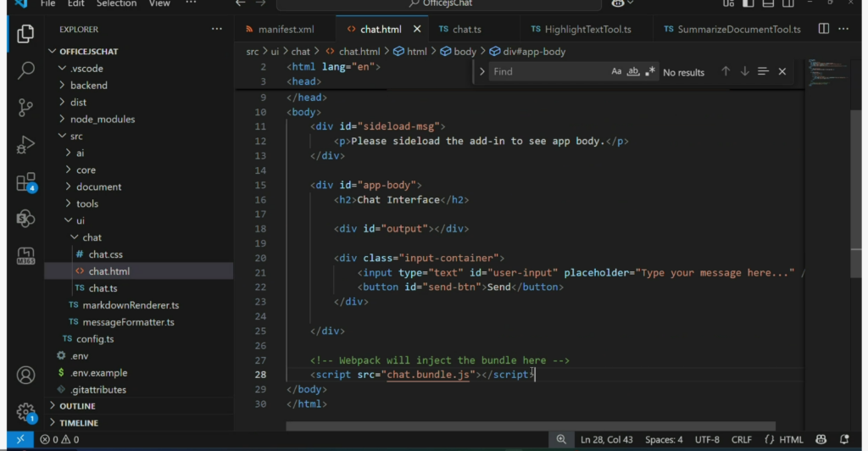Click the editor's horizontal scrollbar
This screenshot has height=451, width=868.
tap(531, 426)
